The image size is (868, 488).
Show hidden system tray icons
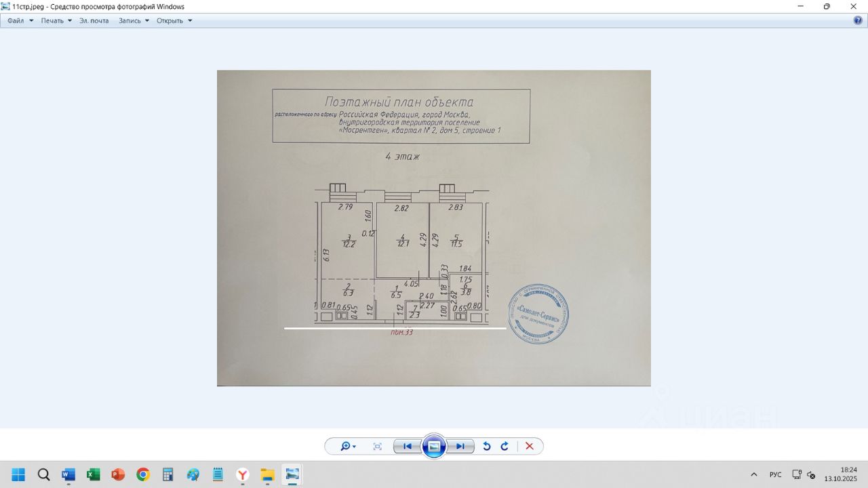click(x=754, y=474)
